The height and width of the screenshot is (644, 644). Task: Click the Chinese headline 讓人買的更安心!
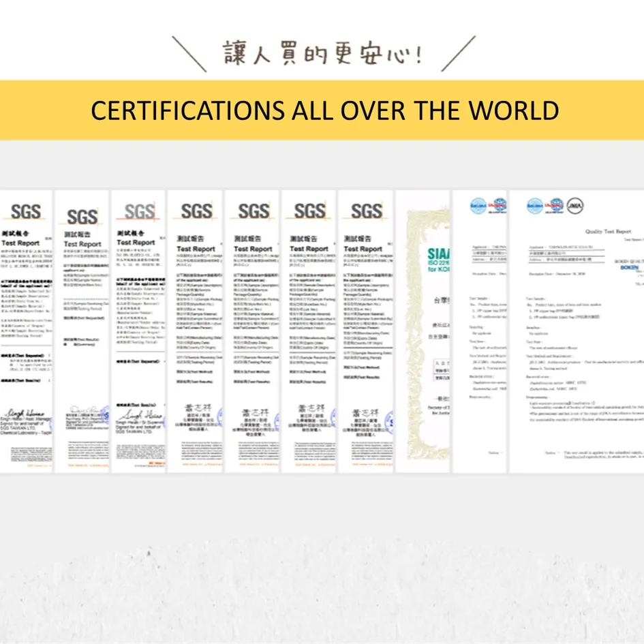tap(322, 54)
